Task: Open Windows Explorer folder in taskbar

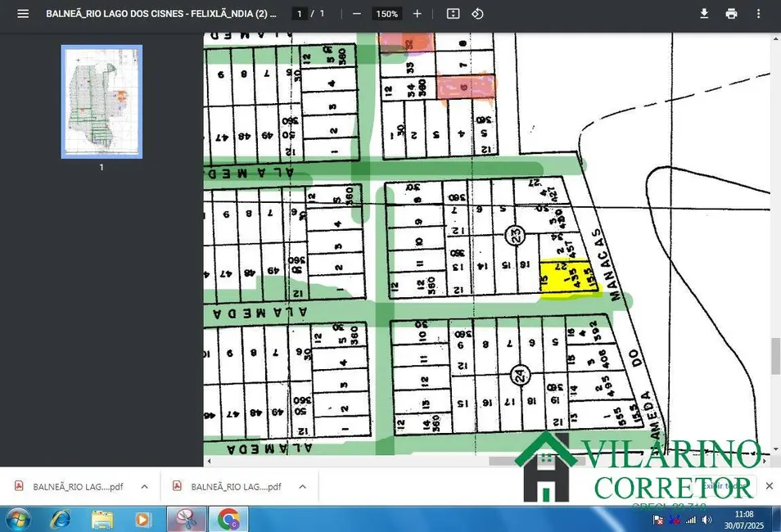Action: point(102,519)
